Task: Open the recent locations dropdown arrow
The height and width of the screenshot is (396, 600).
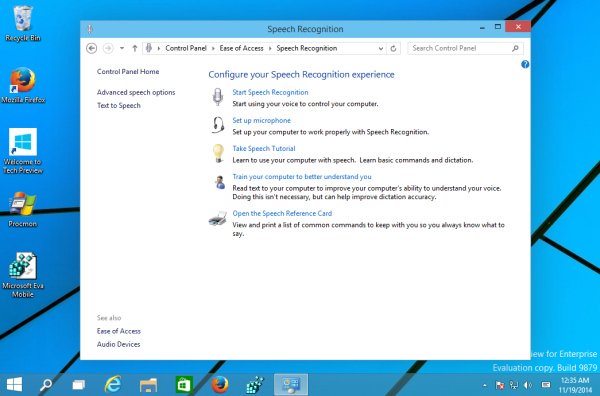Action: pos(122,48)
